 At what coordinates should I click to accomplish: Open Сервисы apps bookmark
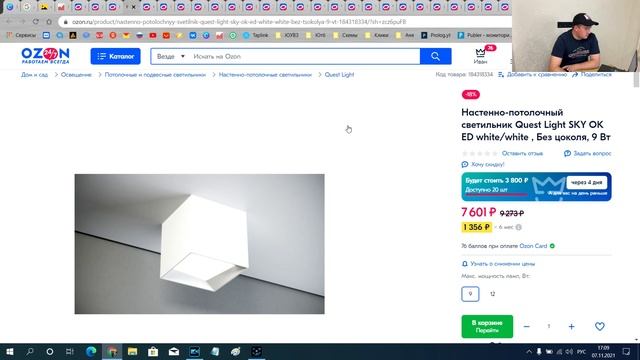(21, 36)
